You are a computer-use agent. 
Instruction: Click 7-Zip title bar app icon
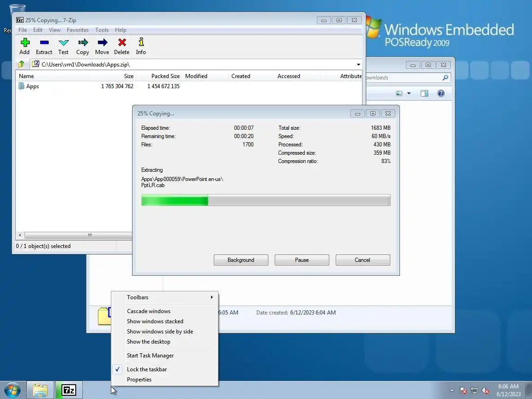click(x=20, y=20)
